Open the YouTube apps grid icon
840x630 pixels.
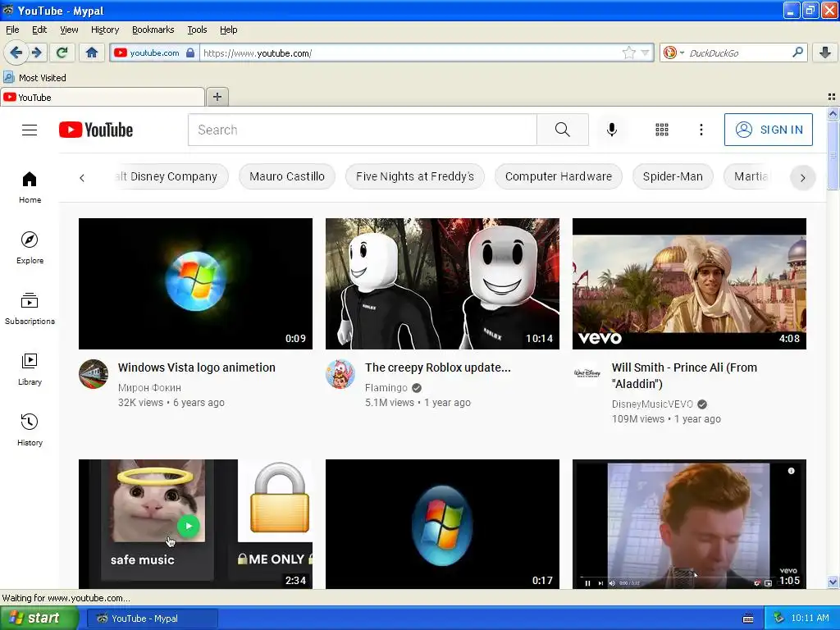[662, 130]
